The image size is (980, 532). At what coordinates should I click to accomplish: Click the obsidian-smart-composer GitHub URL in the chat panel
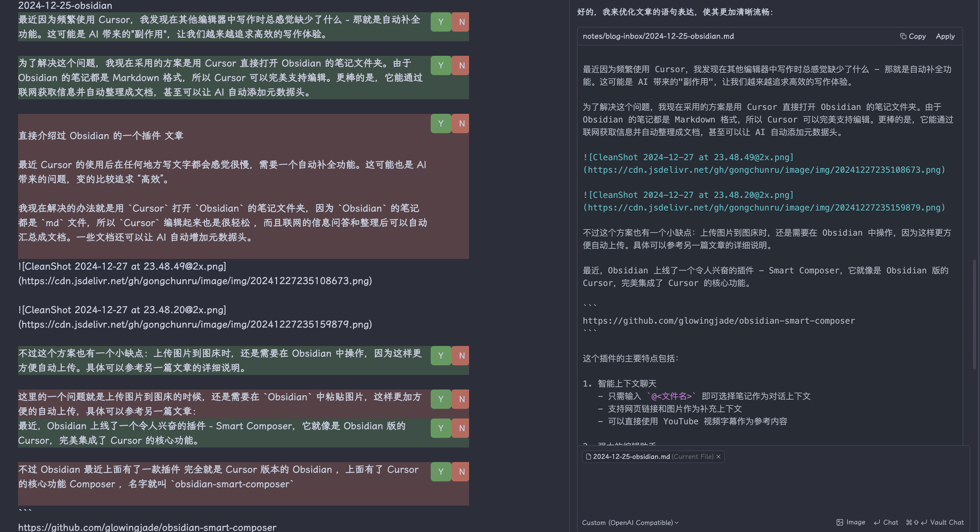tap(719, 320)
